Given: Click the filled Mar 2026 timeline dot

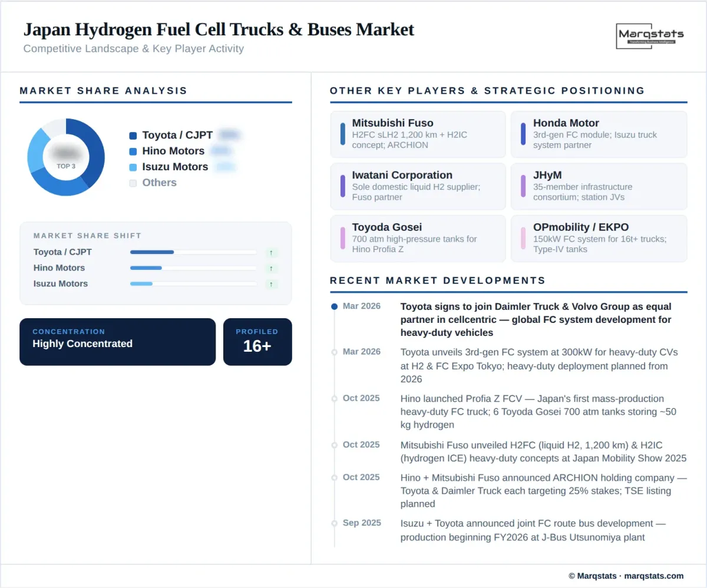Looking at the screenshot, I should tap(334, 306).
